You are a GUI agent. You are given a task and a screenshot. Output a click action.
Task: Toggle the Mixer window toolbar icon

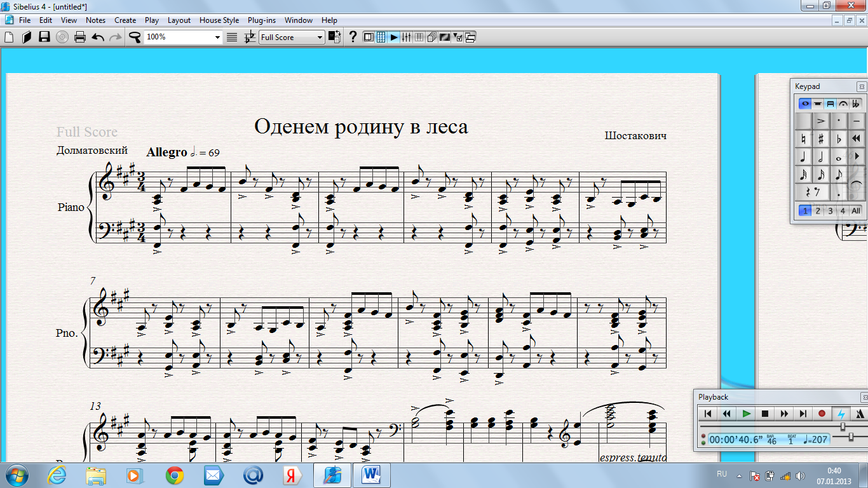tap(406, 37)
